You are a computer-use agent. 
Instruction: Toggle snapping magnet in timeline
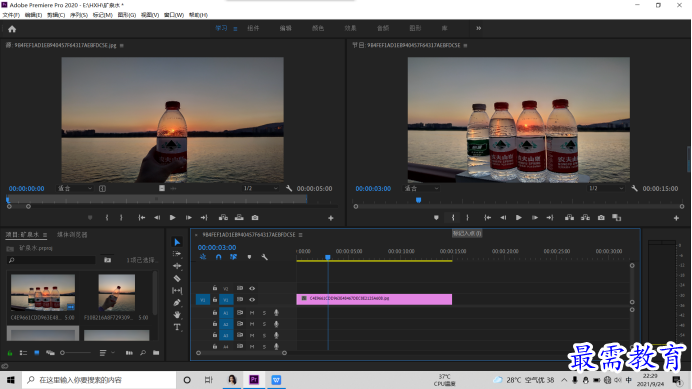pos(218,257)
